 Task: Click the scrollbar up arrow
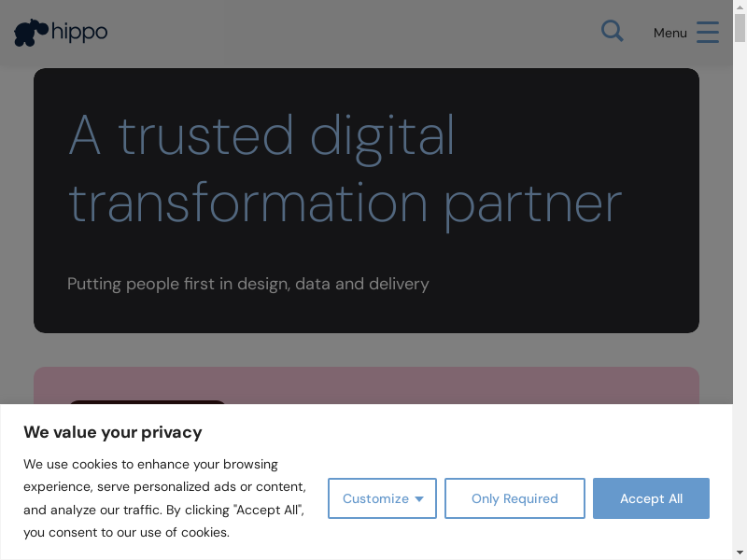pos(740,7)
